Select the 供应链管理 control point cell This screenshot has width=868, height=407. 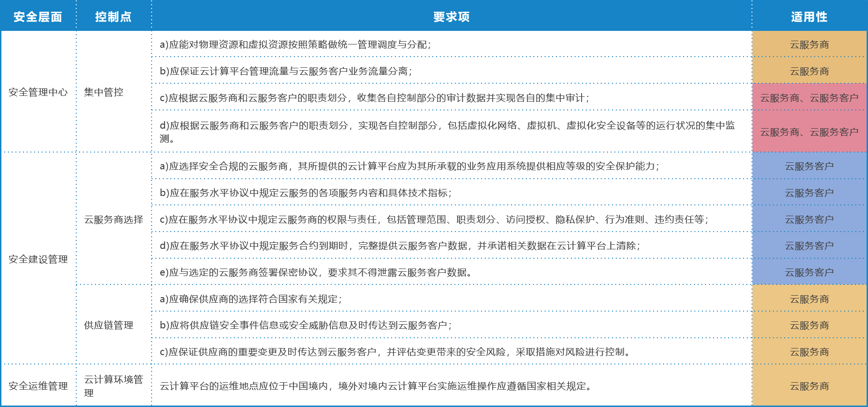point(109,325)
